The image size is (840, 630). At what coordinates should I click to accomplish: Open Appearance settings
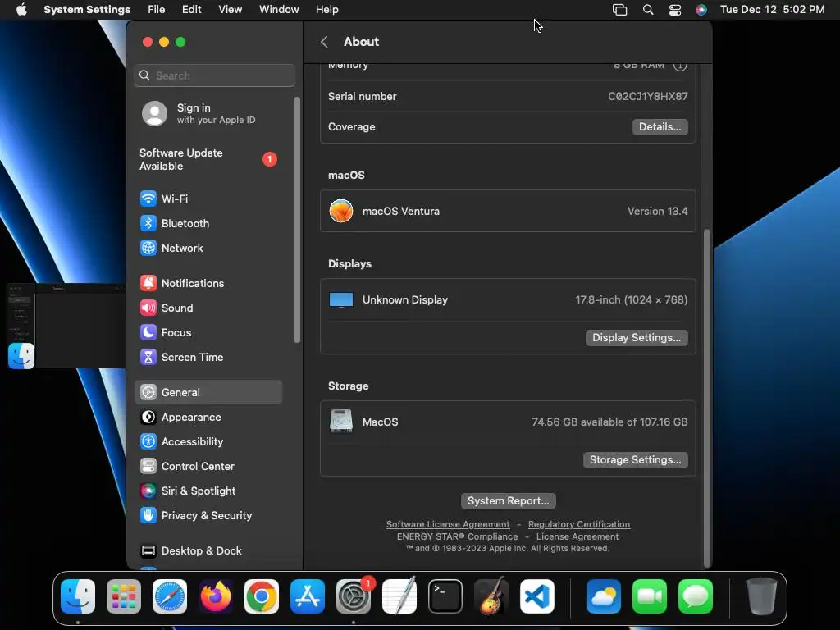coord(208,418)
